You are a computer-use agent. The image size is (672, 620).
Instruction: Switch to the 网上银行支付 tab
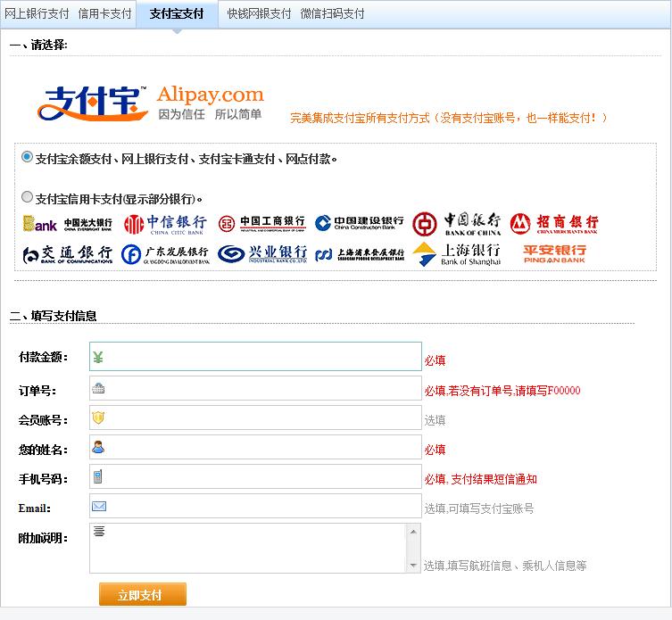point(37,13)
